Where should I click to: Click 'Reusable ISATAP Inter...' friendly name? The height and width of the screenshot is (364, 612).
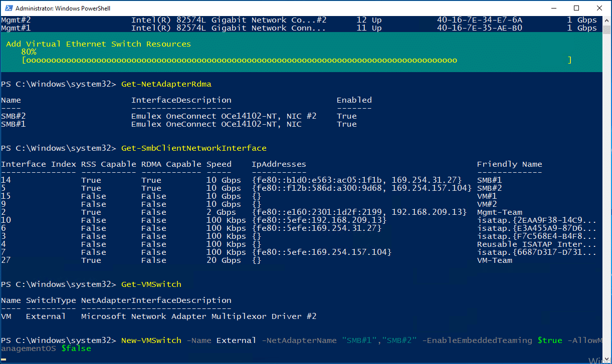coord(537,244)
